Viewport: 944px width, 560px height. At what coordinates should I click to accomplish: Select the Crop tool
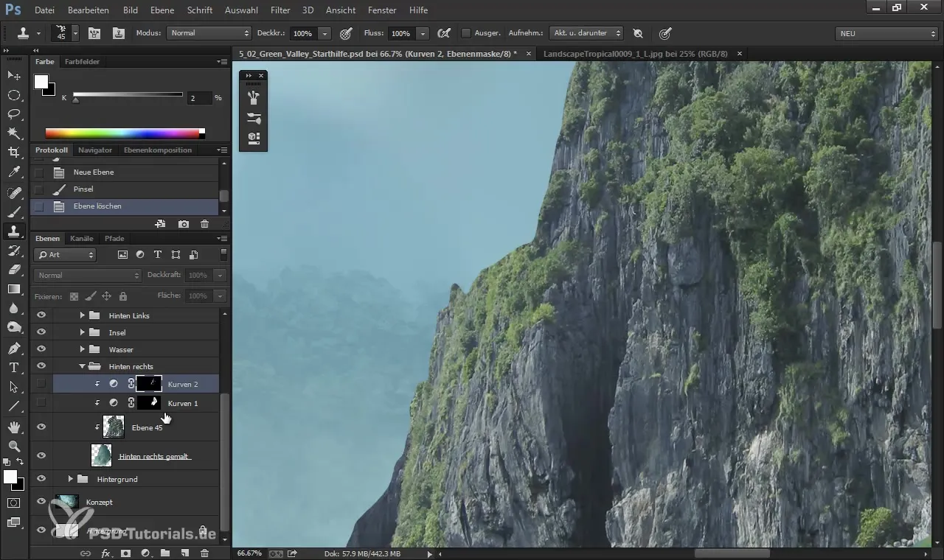[x=13, y=152]
